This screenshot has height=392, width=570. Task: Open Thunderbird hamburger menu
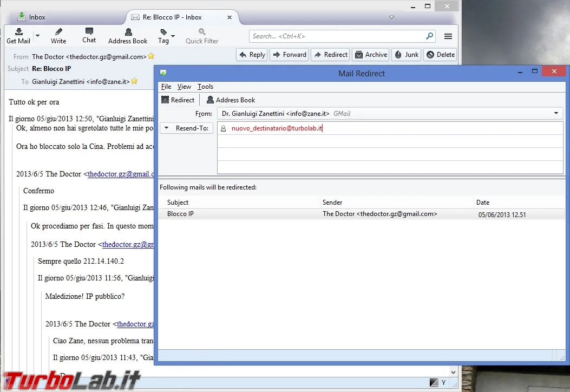point(448,36)
